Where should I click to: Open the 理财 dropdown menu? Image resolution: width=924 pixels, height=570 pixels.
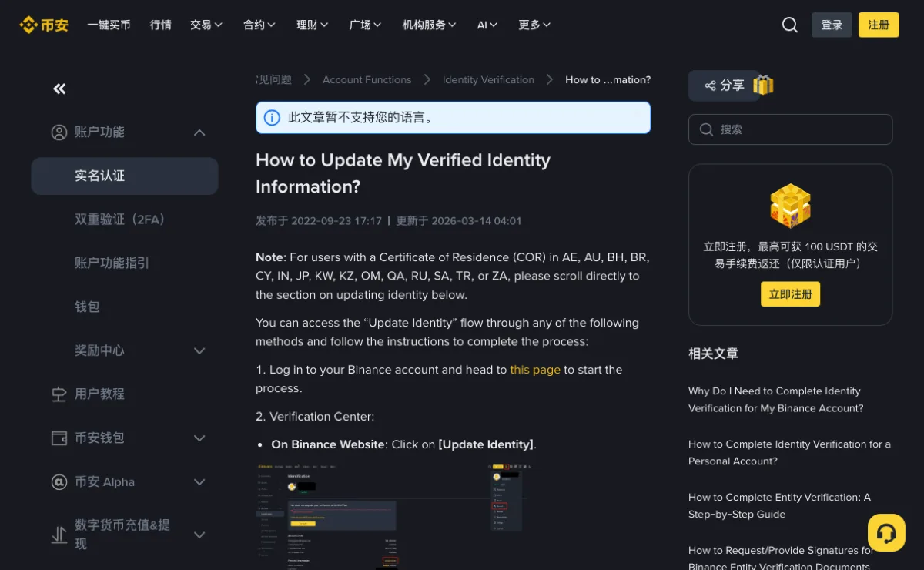pyautogui.click(x=313, y=25)
